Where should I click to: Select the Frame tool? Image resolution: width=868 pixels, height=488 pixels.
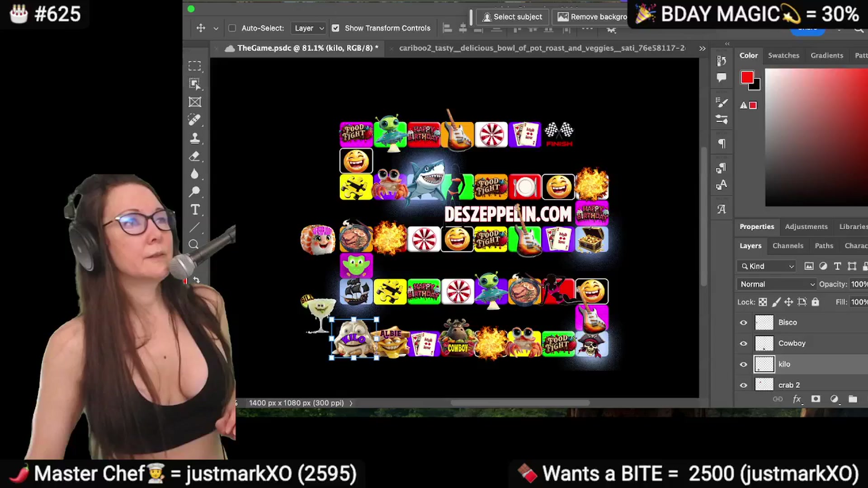195,102
